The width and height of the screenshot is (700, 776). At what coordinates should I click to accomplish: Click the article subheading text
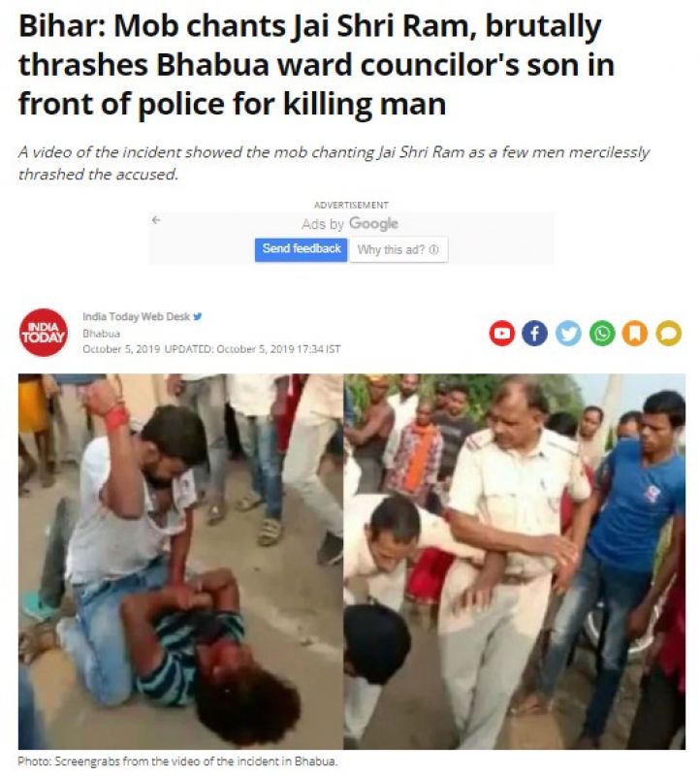point(334,163)
